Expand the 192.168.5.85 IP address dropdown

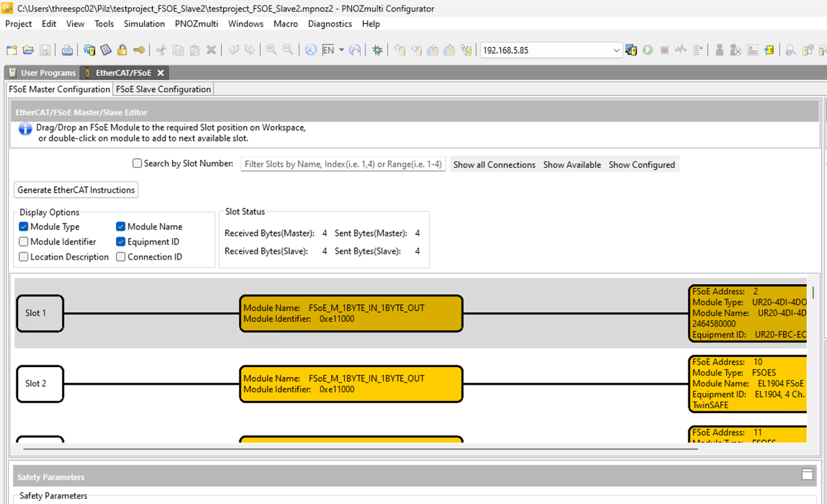[x=616, y=50]
